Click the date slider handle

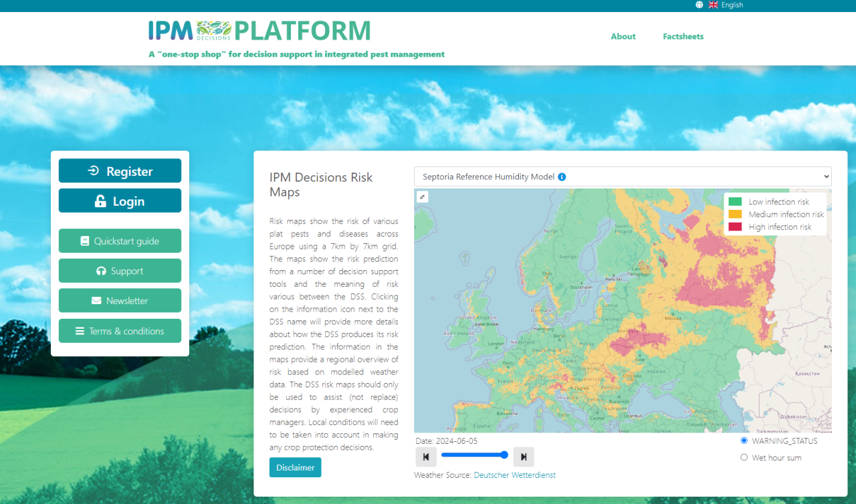click(x=504, y=455)
